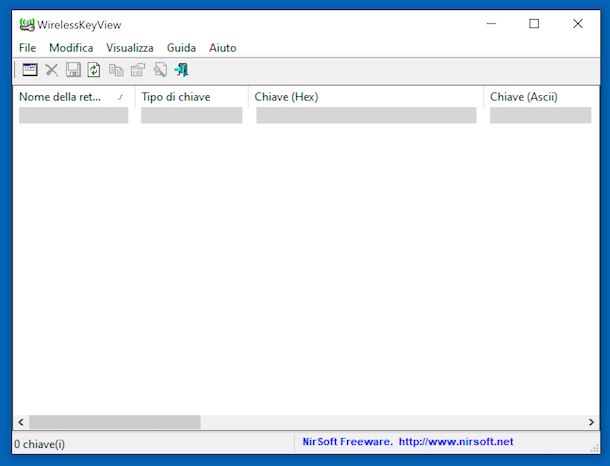
Task: Click the Exit door toolbar icon
Action: coord(182,70)
